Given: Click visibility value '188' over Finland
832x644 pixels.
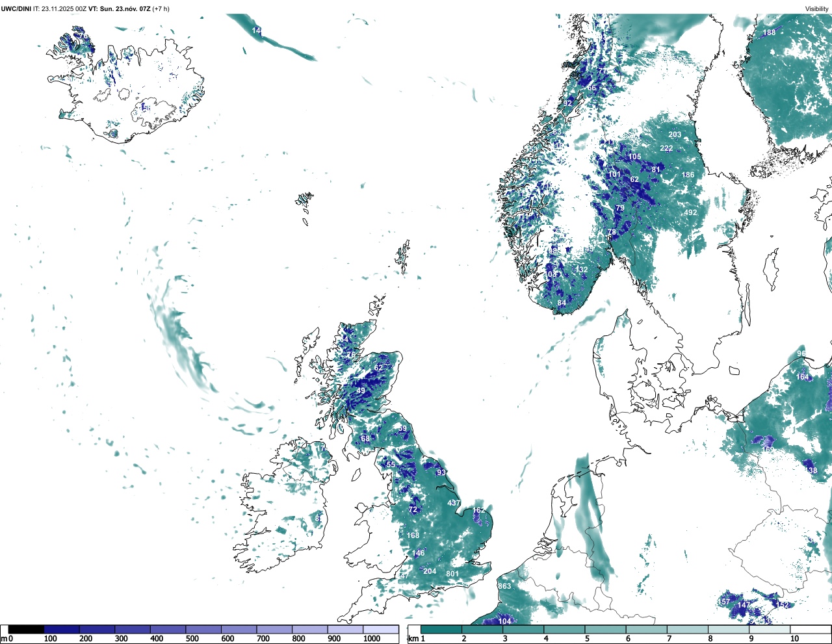Looking at the screenshot, I should tap(769, 32).
